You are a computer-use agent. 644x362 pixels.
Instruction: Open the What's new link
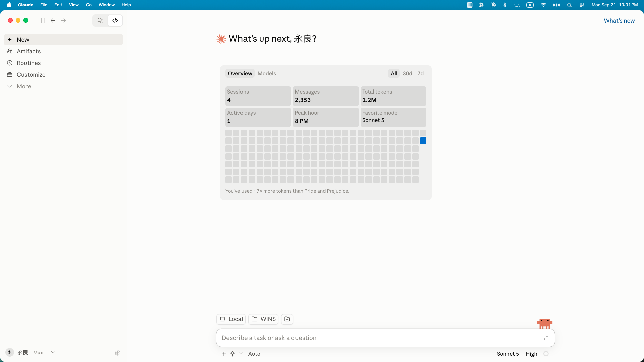[x=619, y=21]
